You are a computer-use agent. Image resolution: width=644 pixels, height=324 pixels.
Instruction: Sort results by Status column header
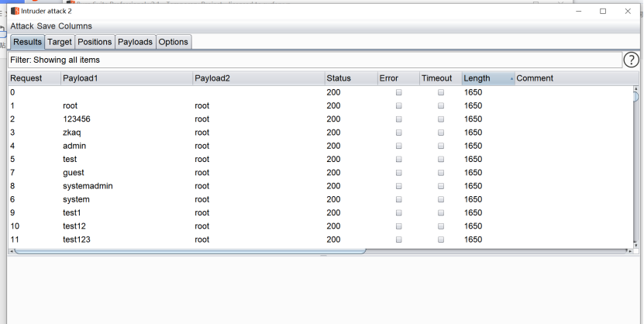349,78
